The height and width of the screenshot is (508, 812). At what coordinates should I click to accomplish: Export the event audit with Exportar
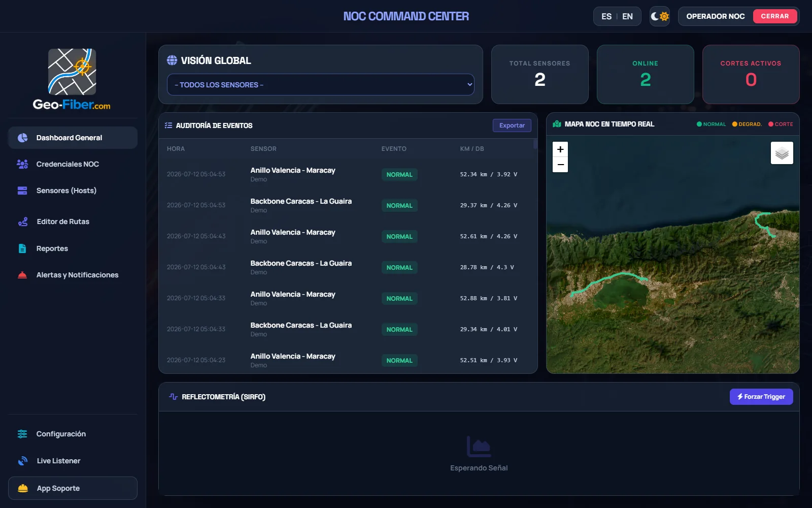coord(512,125)
